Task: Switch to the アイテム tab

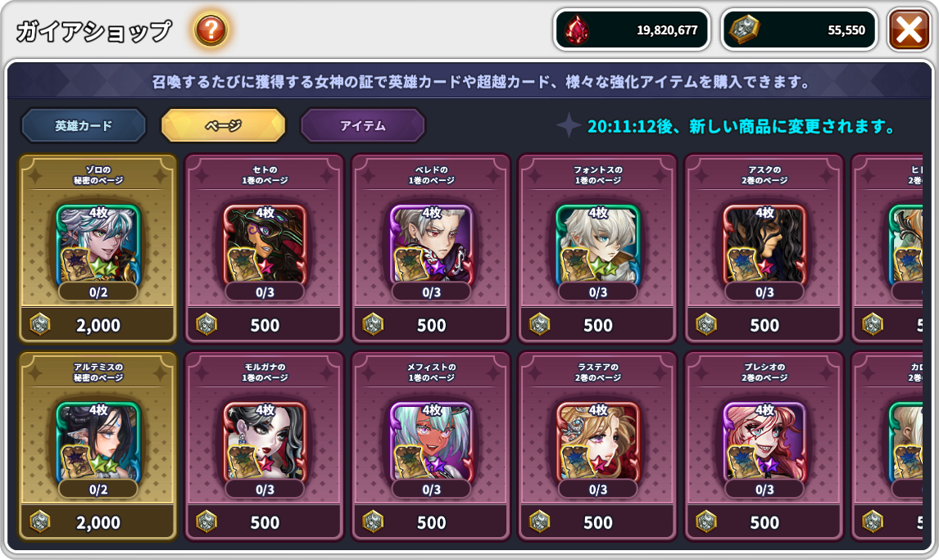Action: tap(363, 125)
